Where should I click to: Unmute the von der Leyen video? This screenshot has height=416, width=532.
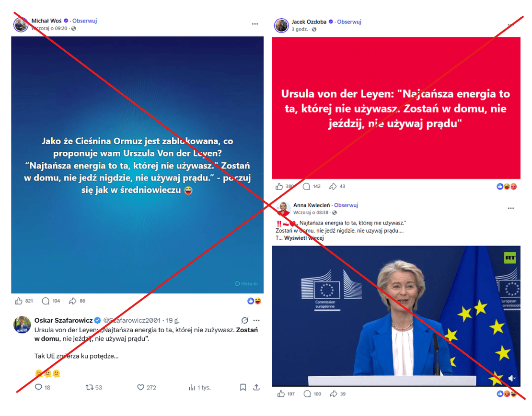tap(512, 378)
